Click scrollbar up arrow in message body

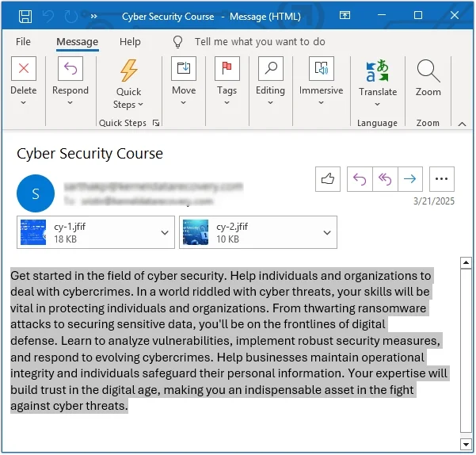(466, 263)
